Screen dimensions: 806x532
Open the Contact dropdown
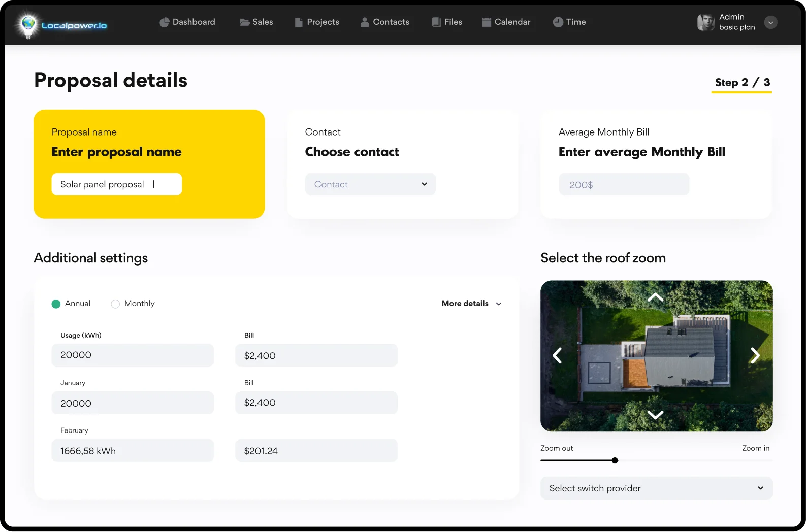[x=370, y=184]
